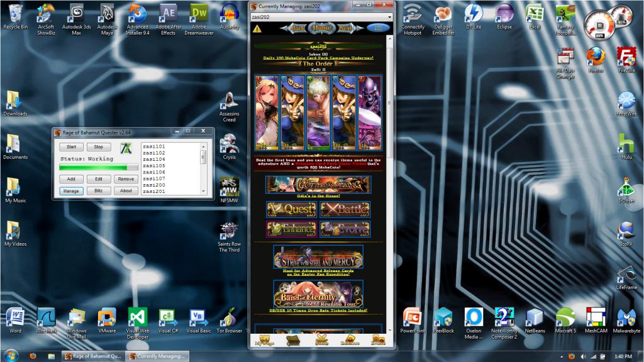
Task: Click account list scroll-up arrow in Quester
Action: (203, 146)
